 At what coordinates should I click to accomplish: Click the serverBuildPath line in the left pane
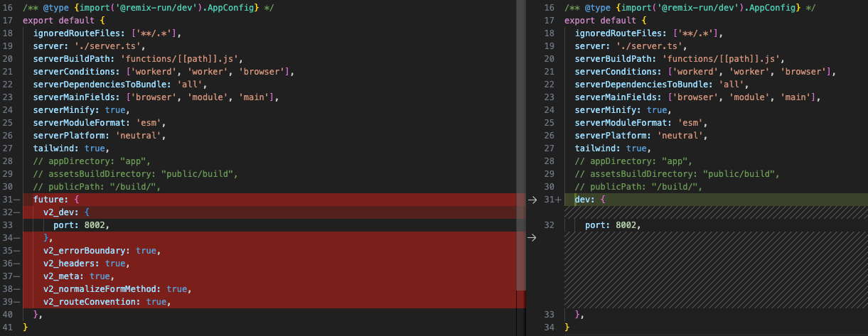tap(137, 59)
